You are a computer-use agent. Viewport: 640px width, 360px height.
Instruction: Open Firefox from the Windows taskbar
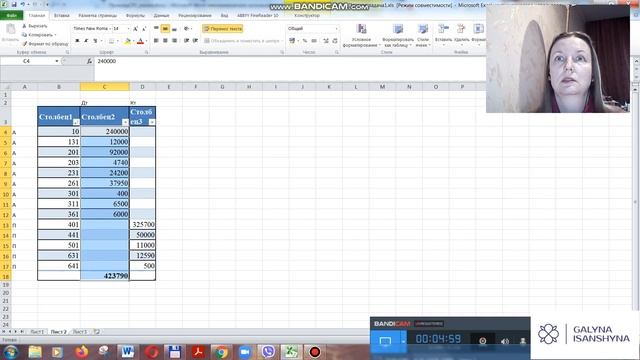(x=81, y=351)
